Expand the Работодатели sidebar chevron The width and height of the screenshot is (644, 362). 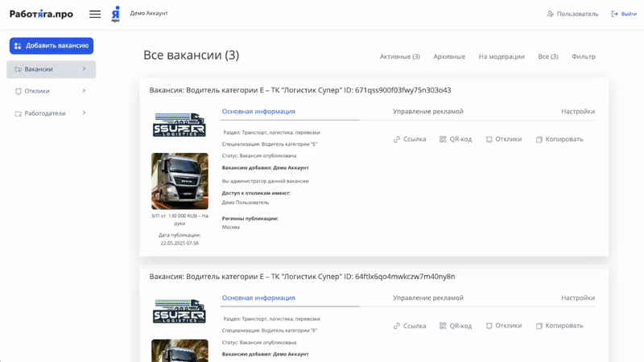pos(84,113)
